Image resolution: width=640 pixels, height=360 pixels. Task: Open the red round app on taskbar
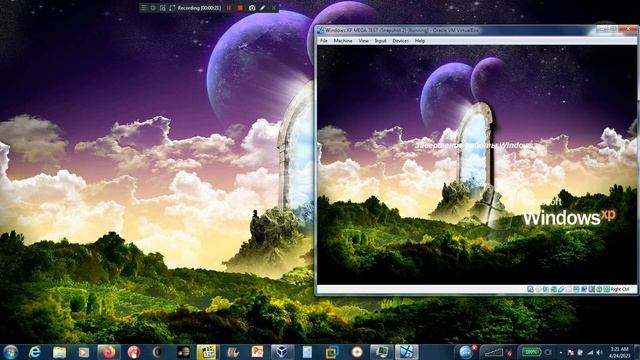[133, 352]
